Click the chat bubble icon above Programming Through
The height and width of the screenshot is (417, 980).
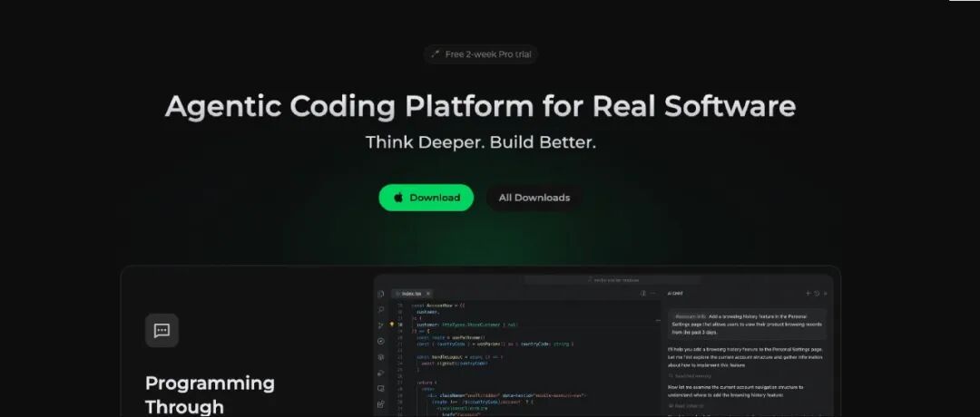pos(162,330)
